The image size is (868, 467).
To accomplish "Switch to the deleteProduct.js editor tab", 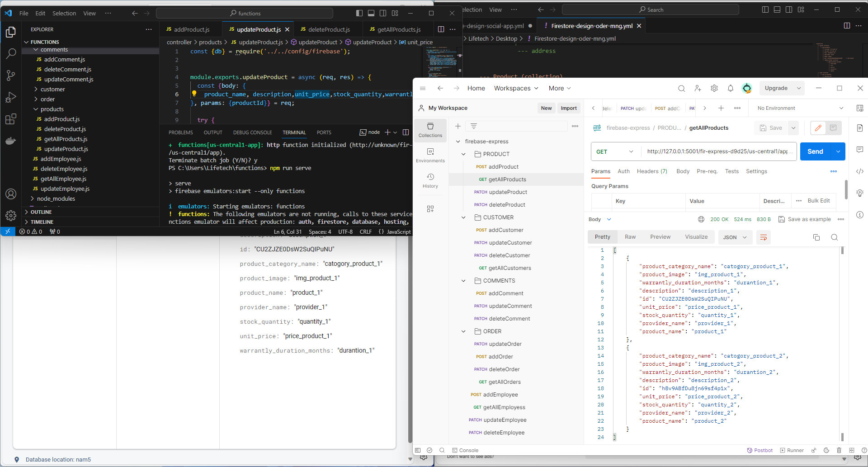I will click(329, 29).
